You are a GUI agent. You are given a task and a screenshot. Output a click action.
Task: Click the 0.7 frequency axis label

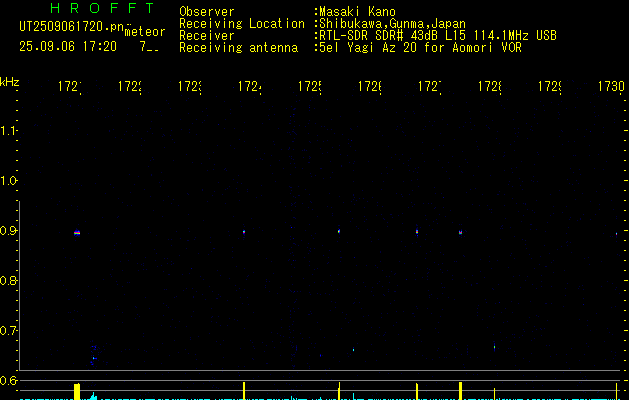click(9, 331)
